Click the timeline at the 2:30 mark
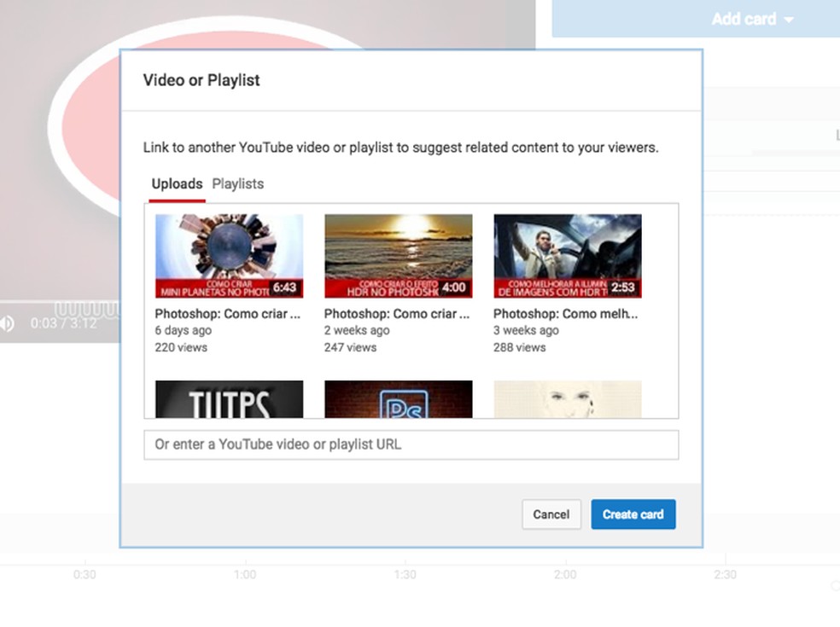 tap(726, 575)
